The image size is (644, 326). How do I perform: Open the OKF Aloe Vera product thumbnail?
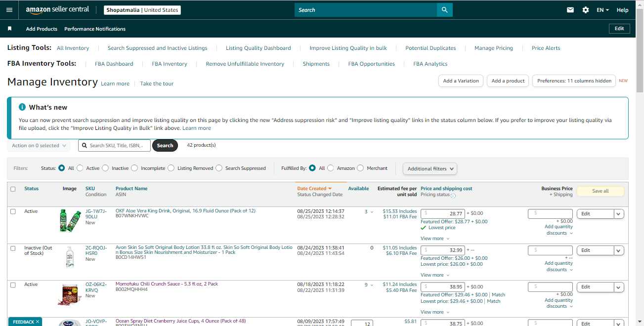point(70,221)
